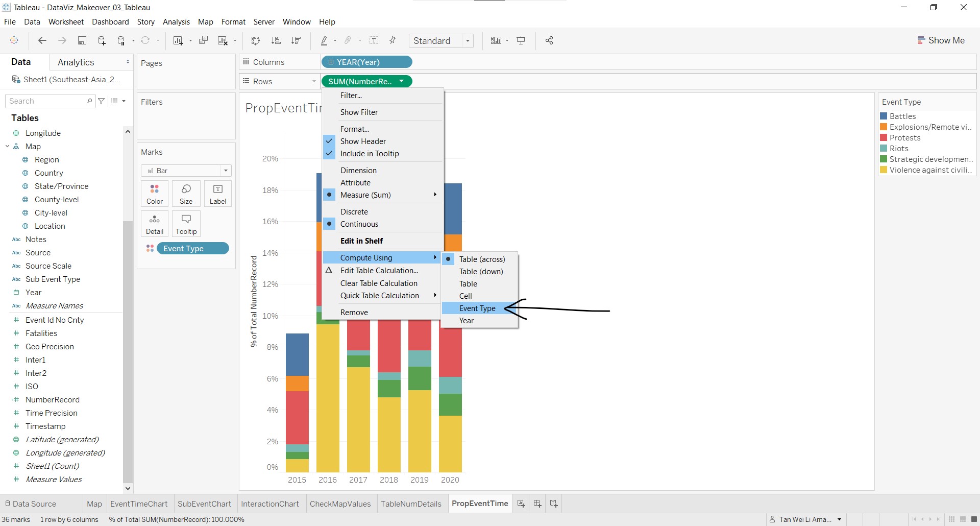
Task: Collapse the Map hierarchy in Tables
Action: 8,147
